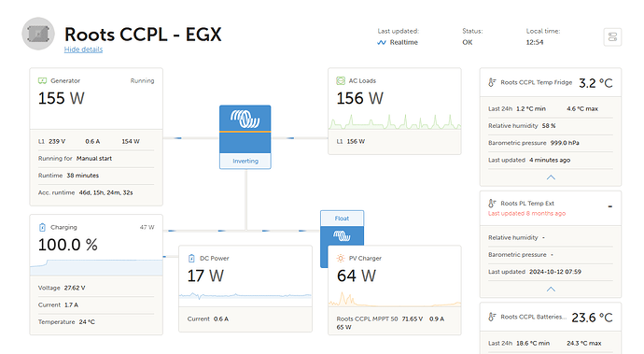Screen dimensions: 644x354
Task: Collapse the Temp Fridge details chevron
Action: pos(551,177)
